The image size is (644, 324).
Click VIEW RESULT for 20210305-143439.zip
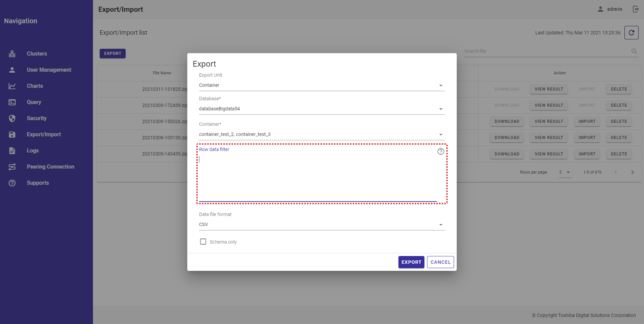pos(549,154)
